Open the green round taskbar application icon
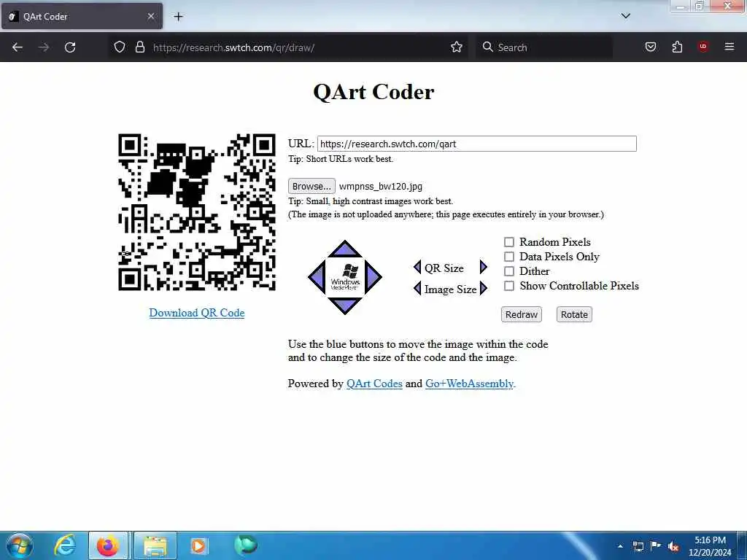The image size is (747, 560). point(246,545)
